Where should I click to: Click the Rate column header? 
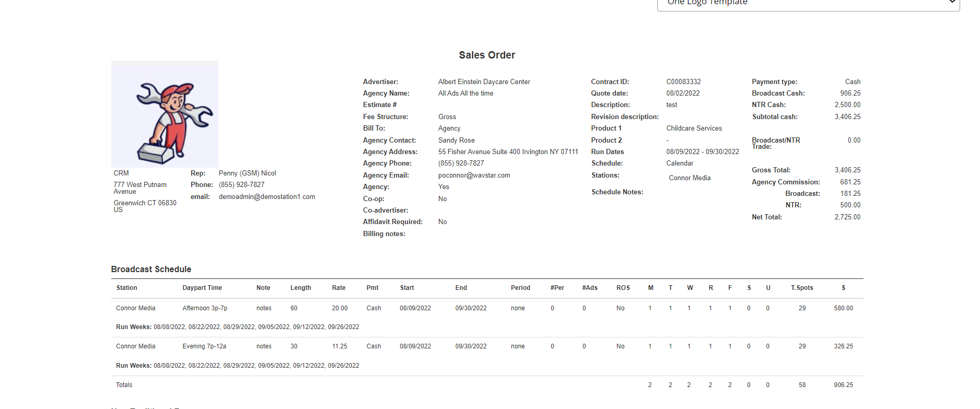pos(339,288)
